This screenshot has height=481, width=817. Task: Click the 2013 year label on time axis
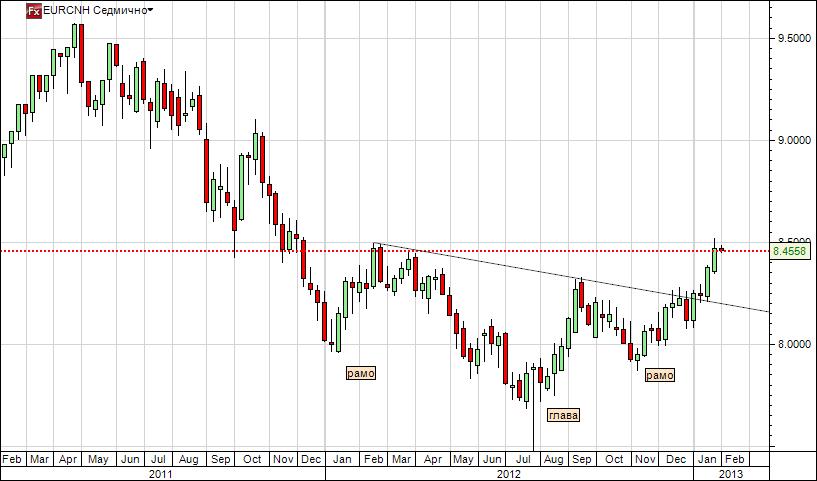point(731,474)
